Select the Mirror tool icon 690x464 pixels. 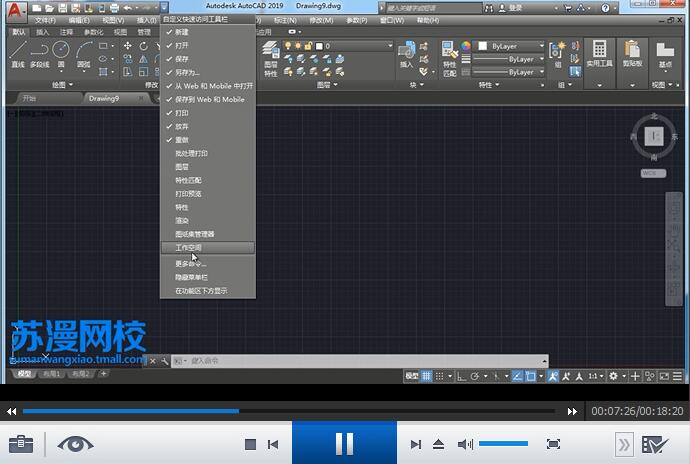143,59
